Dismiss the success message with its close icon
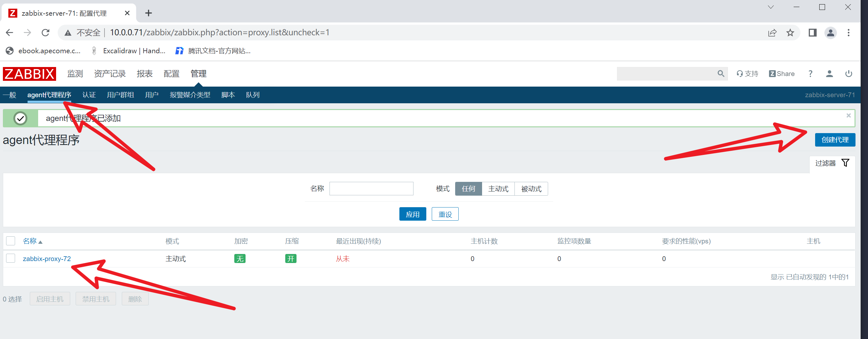Image resolution: width=868 pixels, height=339 pixels. pos(848,115)
